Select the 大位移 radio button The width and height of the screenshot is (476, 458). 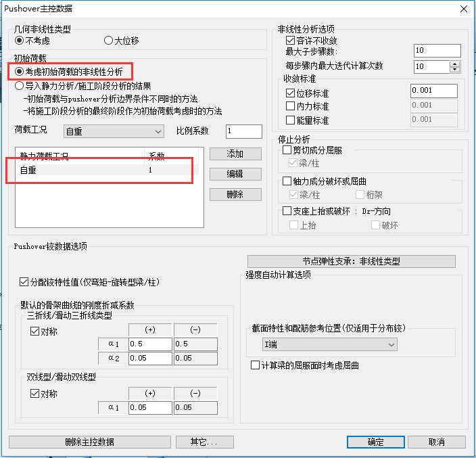point(109,41)
